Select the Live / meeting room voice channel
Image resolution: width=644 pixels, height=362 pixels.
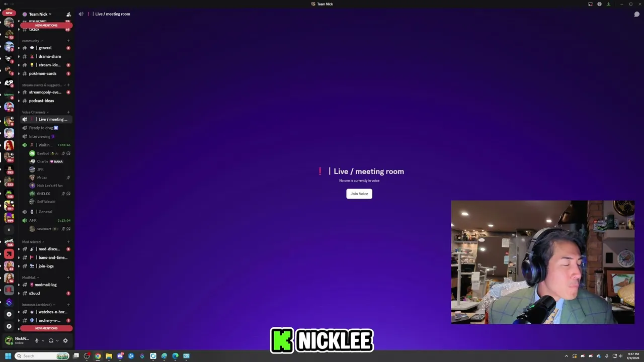[46, 119]
